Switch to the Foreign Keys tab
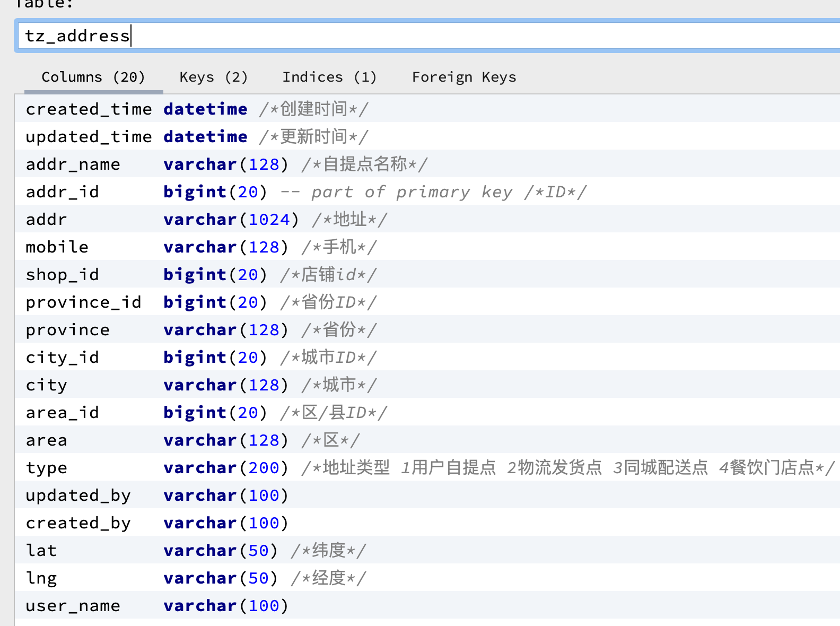This screenshot has height=626, width=840. coord(464,77)
